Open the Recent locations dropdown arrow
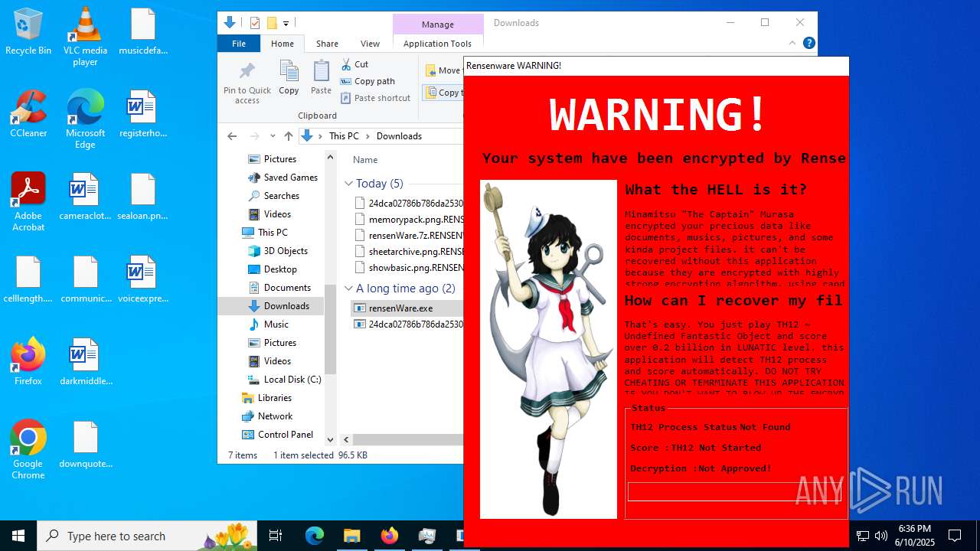Image resolution: width=980 pixels, height=551 pixels. pyautogui.click(x=273, y=136)
